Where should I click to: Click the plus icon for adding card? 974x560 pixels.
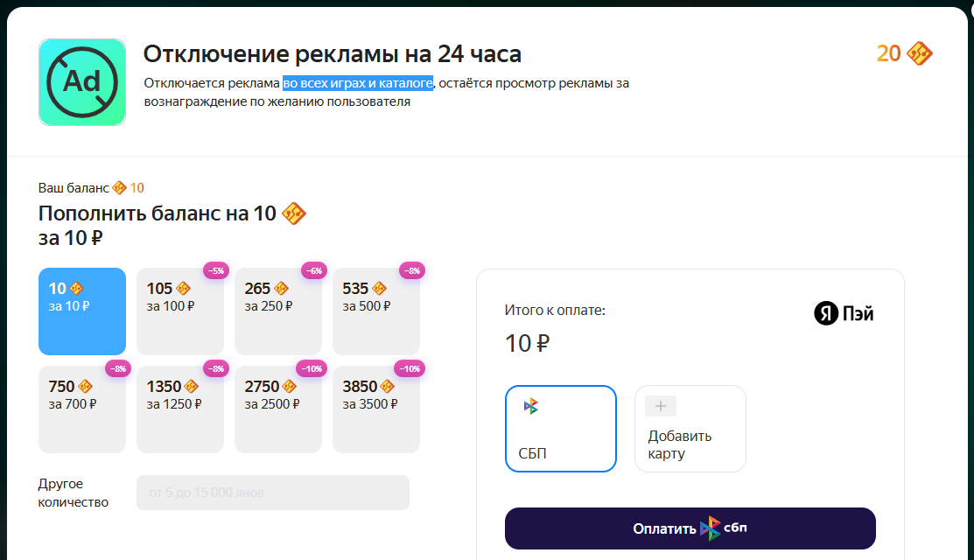(x=661, y=406)
